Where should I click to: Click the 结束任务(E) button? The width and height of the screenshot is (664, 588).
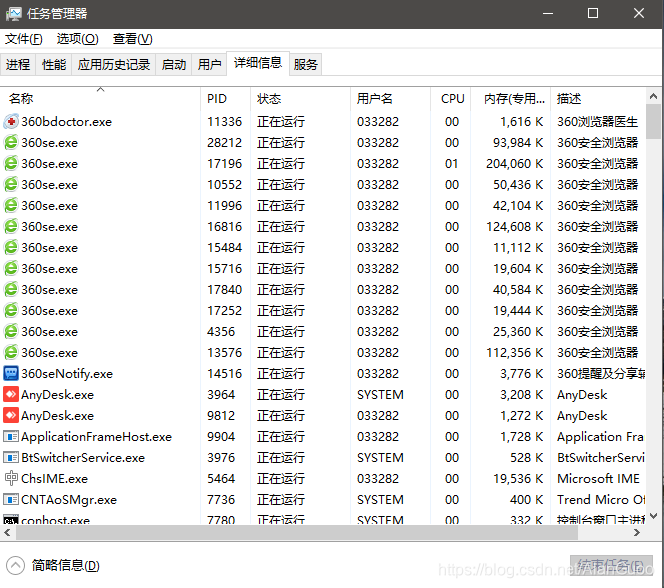pyautogui.click(x=611, y=566)
